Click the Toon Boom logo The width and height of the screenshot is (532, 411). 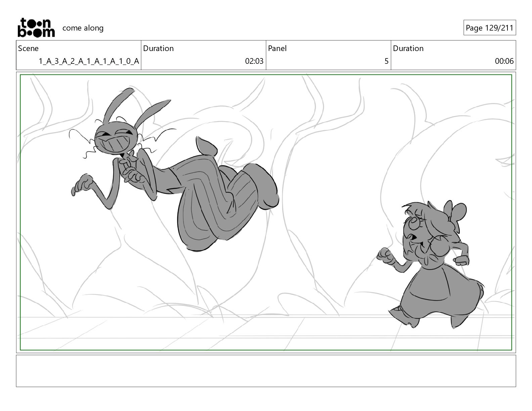tap(36, 28)
